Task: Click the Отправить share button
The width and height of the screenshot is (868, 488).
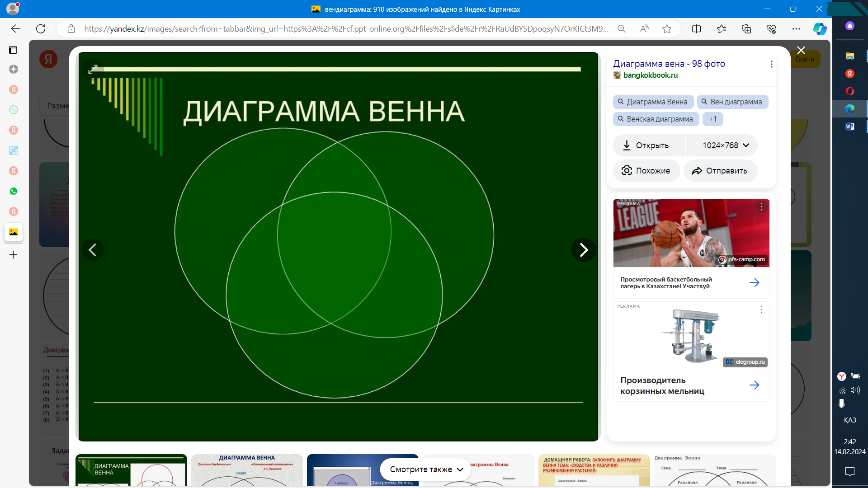Action: [x=721, y=171]
